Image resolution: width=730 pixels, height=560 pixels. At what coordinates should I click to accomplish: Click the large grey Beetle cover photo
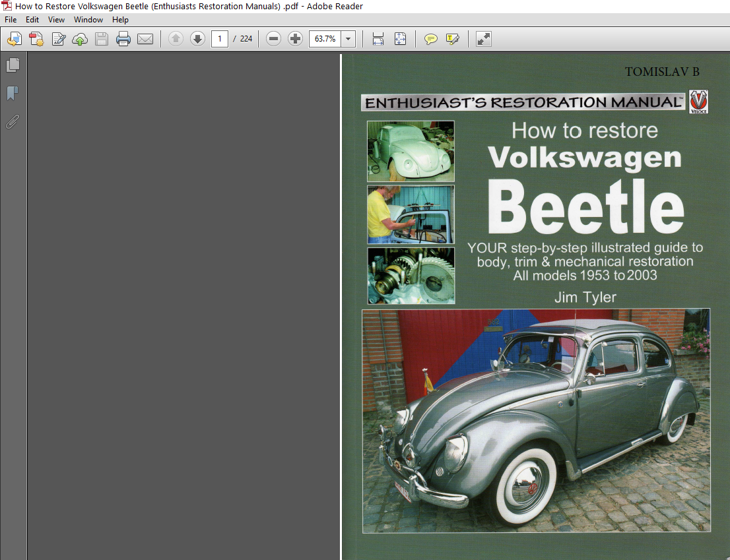537,420
